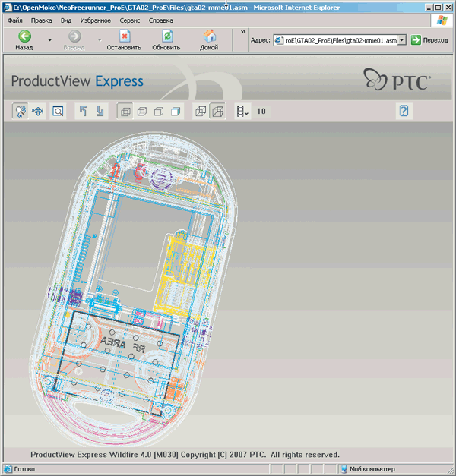Switch to wireframe render mode

click(125, 112)
